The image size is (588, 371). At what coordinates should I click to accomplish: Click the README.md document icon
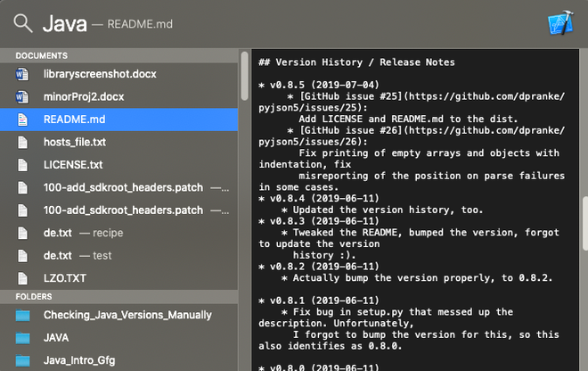(22, 120)
